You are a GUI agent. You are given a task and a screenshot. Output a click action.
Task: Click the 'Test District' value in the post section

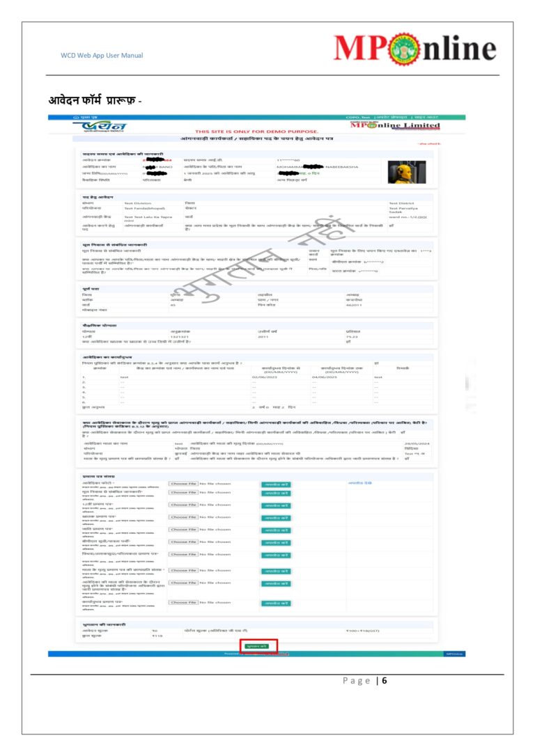(401, 203)
